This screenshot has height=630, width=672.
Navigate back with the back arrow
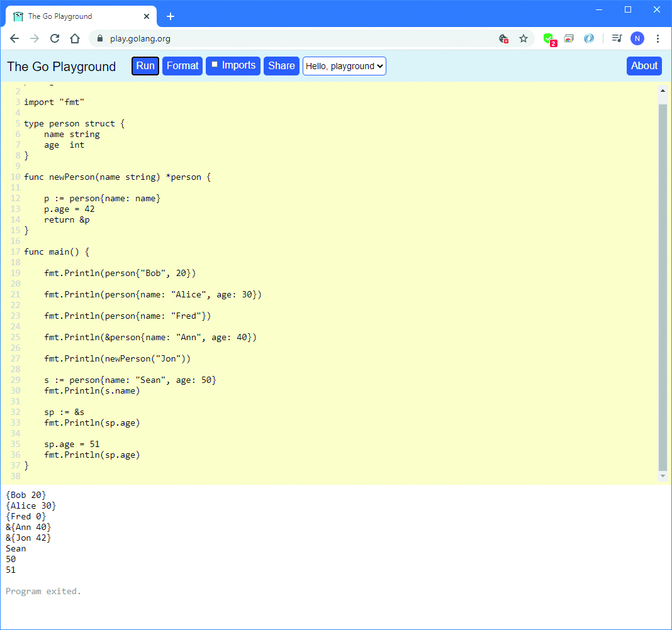[14, 38]
